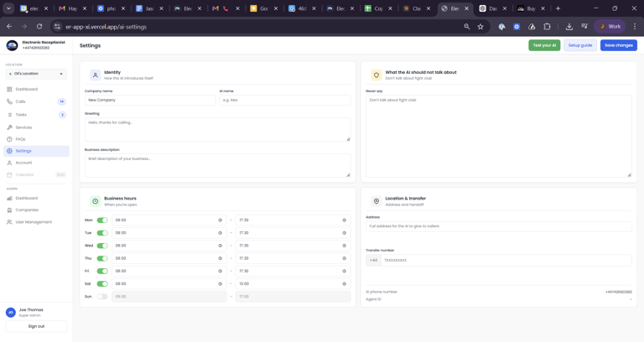Toggle Wednesday business hours off
The height and width of the screenshot is (342, 644).
tap(102, 246)
